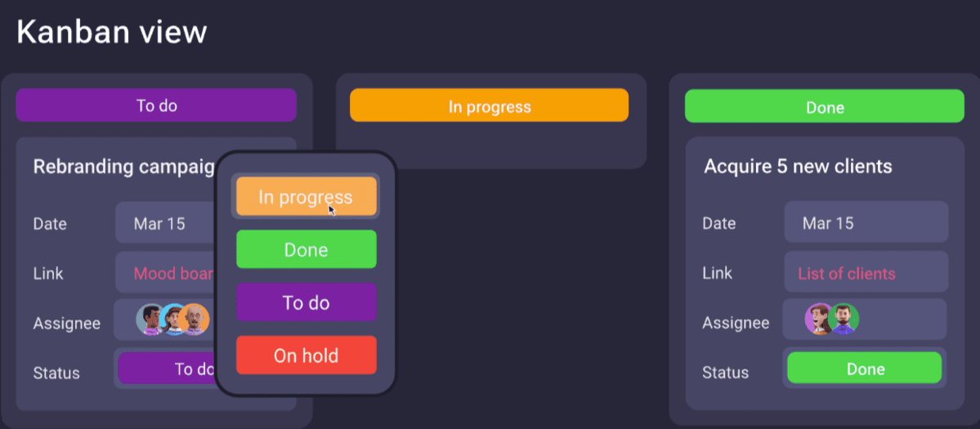Open the List of clients link

pos(846,274)
